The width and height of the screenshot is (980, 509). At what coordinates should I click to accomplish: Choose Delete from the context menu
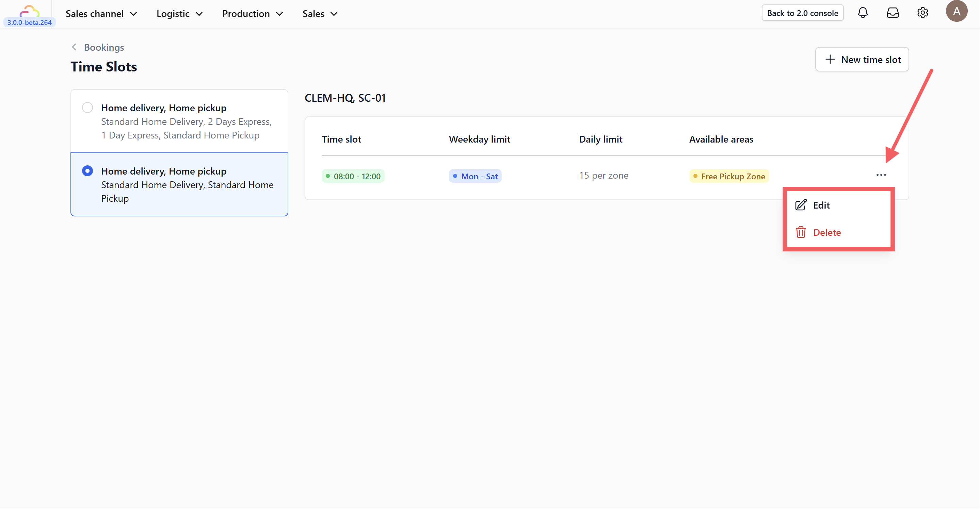[827, 232]
